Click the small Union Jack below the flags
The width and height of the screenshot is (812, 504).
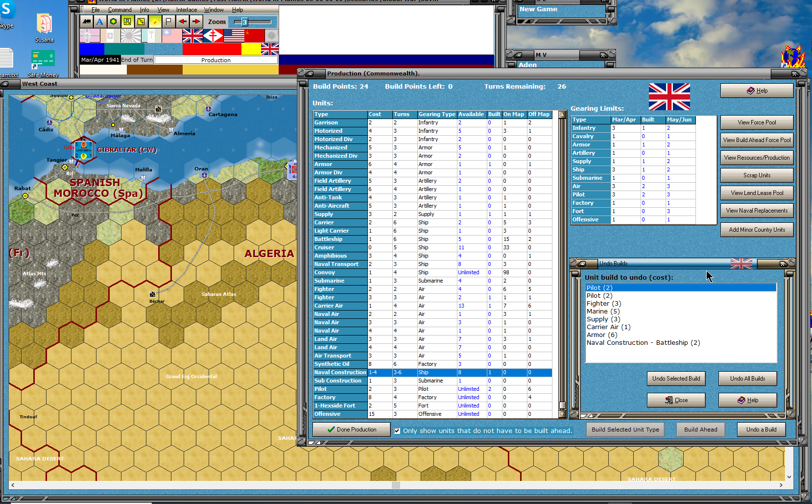270,49
